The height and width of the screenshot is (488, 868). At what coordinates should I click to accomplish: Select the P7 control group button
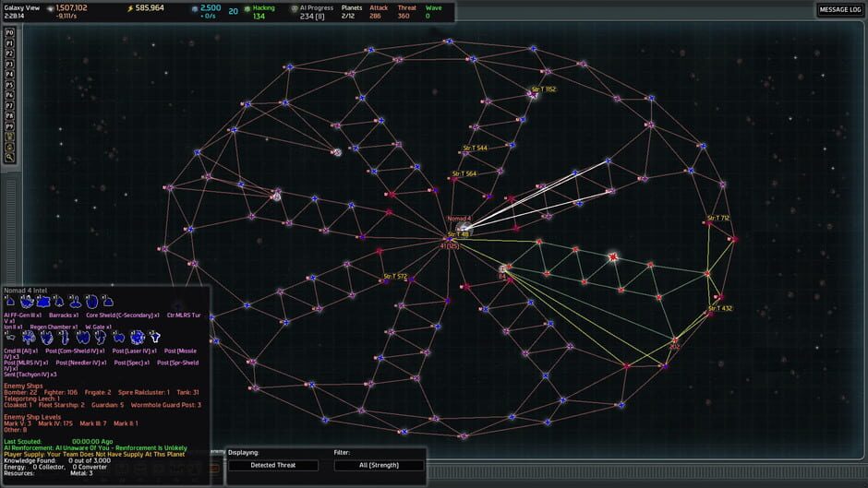coord(9,106)
